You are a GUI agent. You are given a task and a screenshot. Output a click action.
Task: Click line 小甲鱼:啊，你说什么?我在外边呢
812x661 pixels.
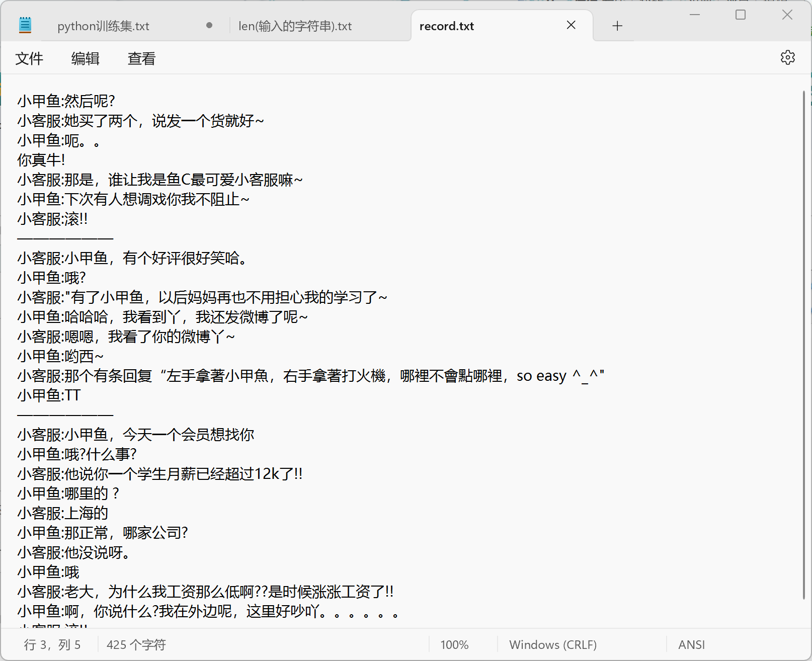pos(209,611)
